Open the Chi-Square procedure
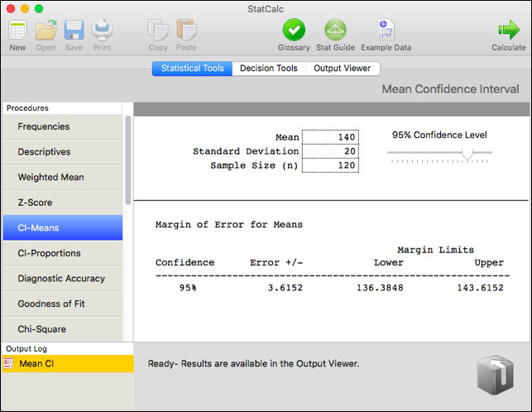The image size is (532, 412). click(x=63, y=329)
